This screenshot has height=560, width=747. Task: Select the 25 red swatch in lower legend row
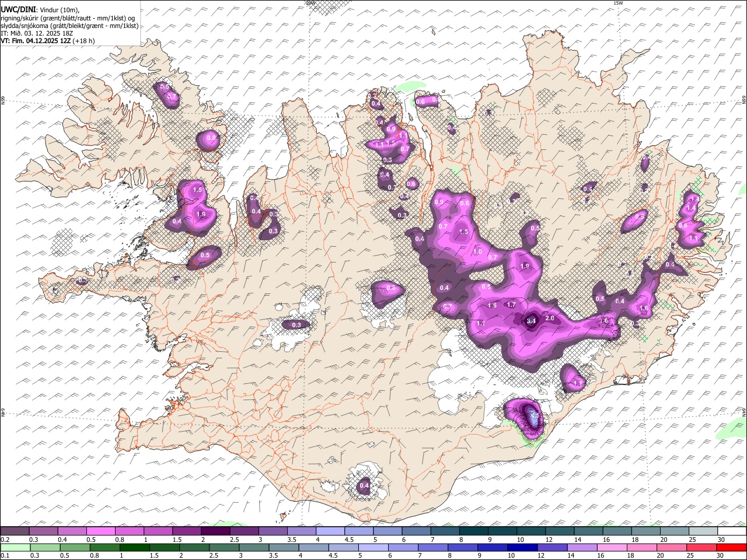701,547
